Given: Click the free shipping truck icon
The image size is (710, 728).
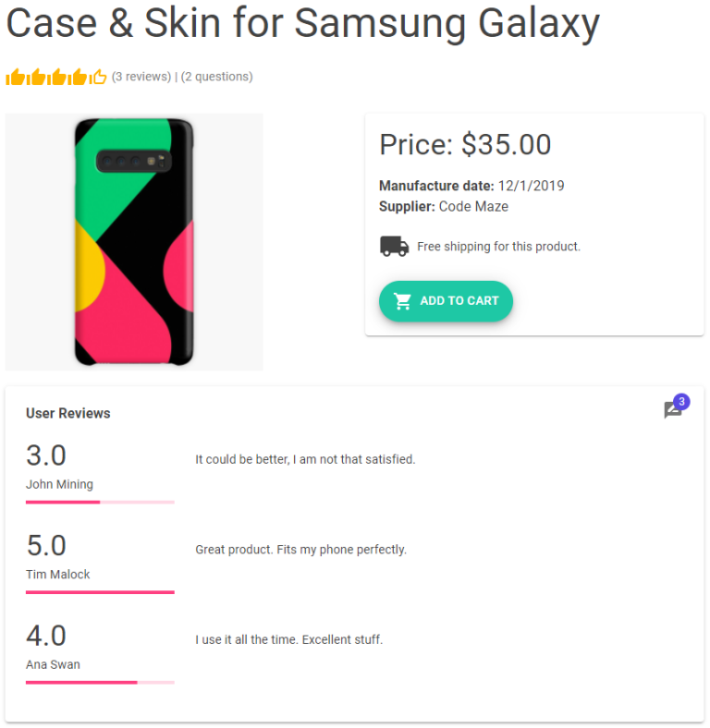Looking at the screenshot, I should coord(394,247).
